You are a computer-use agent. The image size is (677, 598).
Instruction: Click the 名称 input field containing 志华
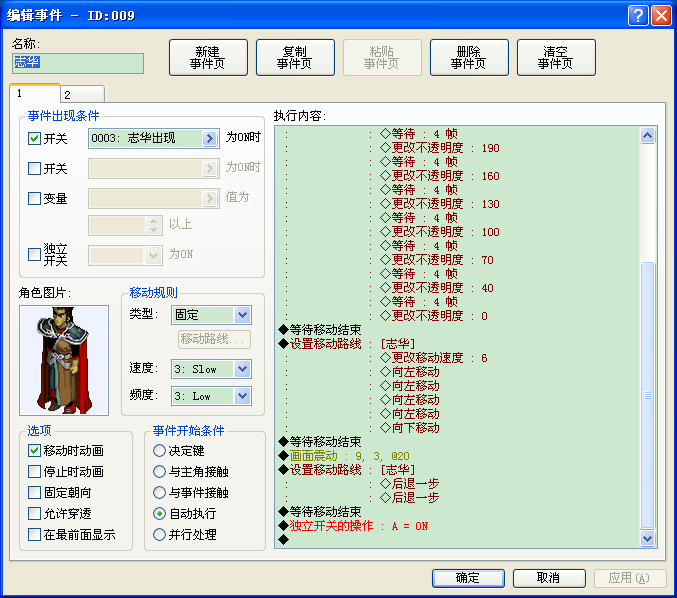78,63
